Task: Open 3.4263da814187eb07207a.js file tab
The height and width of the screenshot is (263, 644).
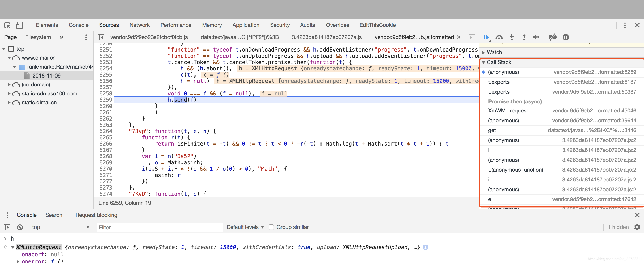Action: coord(327,37)
